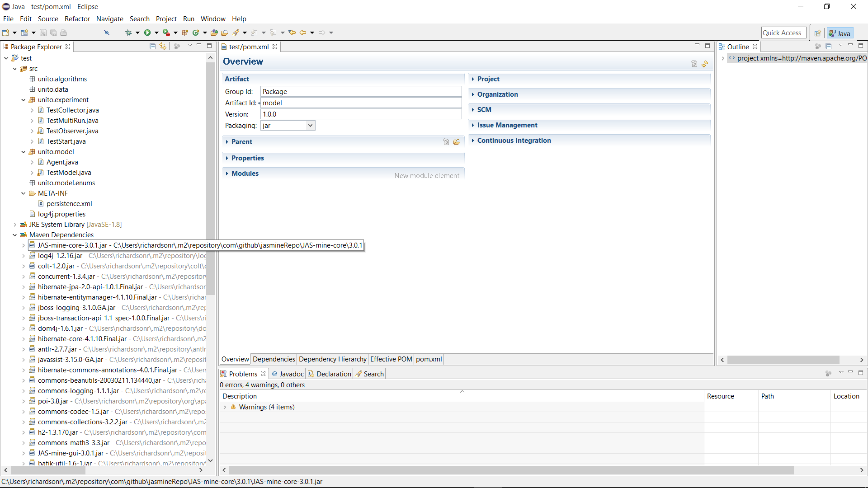Open the Refactor menu
Viewport: 868px width, 488px height.
tap(77, 19)
